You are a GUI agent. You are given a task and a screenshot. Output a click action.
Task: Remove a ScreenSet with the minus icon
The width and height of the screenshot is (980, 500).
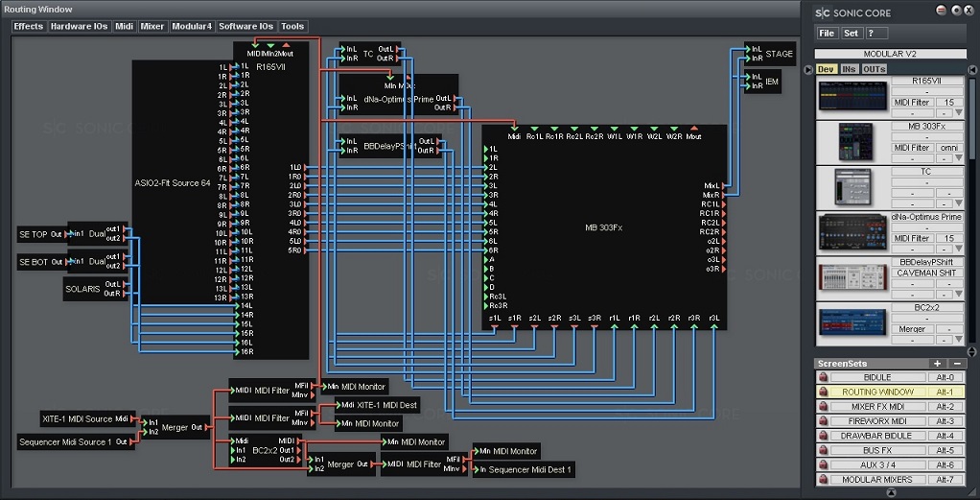[956, 364]
